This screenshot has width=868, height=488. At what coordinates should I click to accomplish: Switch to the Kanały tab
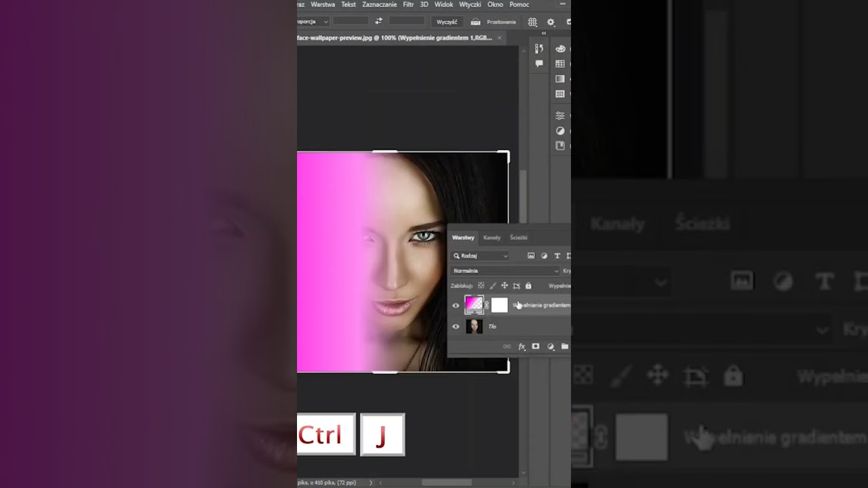click(492, 238)
